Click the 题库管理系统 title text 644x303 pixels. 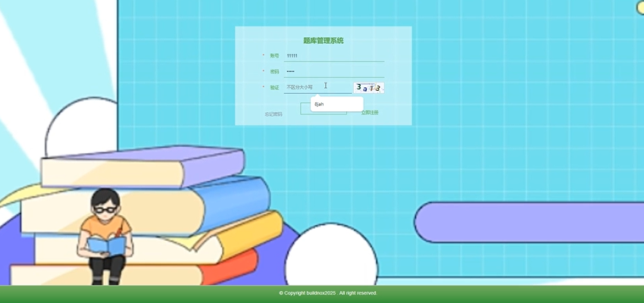[324, 41]
